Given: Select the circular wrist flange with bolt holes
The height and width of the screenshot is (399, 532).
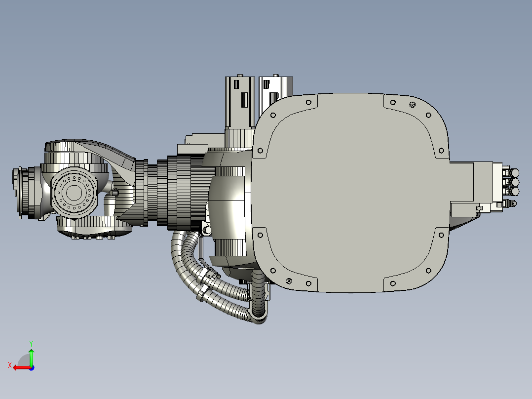Looking at the screenshot, I should click(x=74, y=193).
